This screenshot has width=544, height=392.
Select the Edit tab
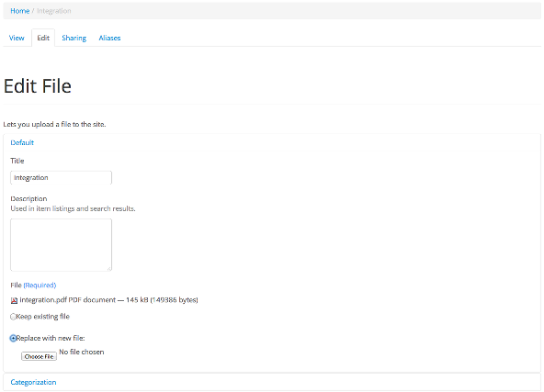pos(43,38)
